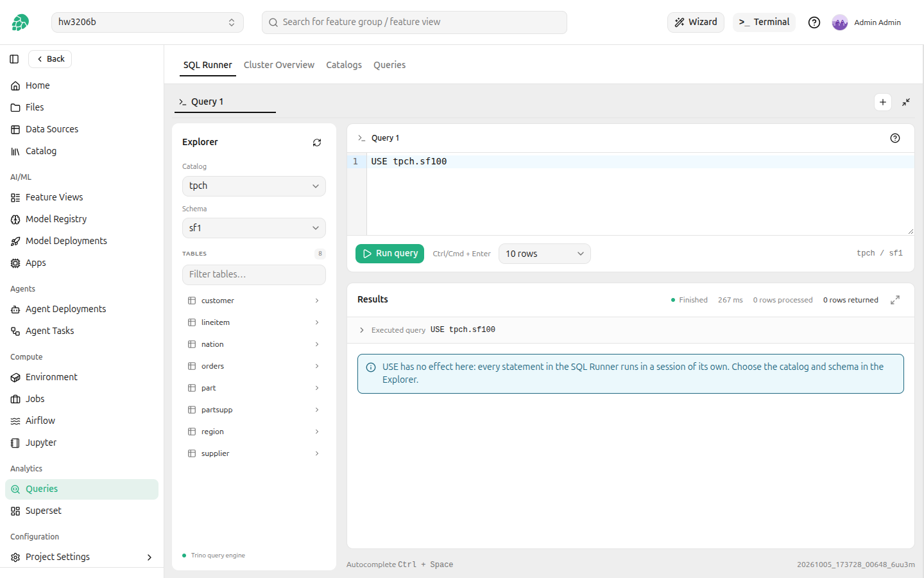Open the 10 rows limit dropdown
This screenshot has height=578, width=924.
click(x=545, y=254)
